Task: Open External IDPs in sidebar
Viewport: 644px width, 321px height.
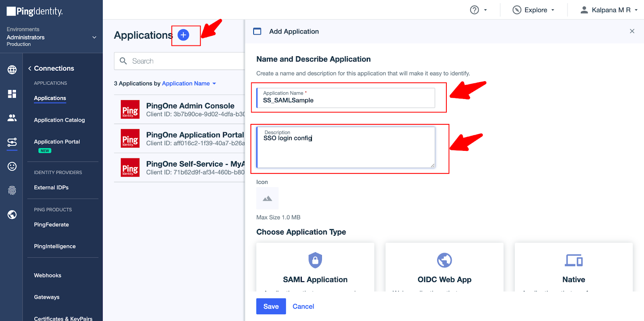Action: pyautogui.click(x=51, y=187)
